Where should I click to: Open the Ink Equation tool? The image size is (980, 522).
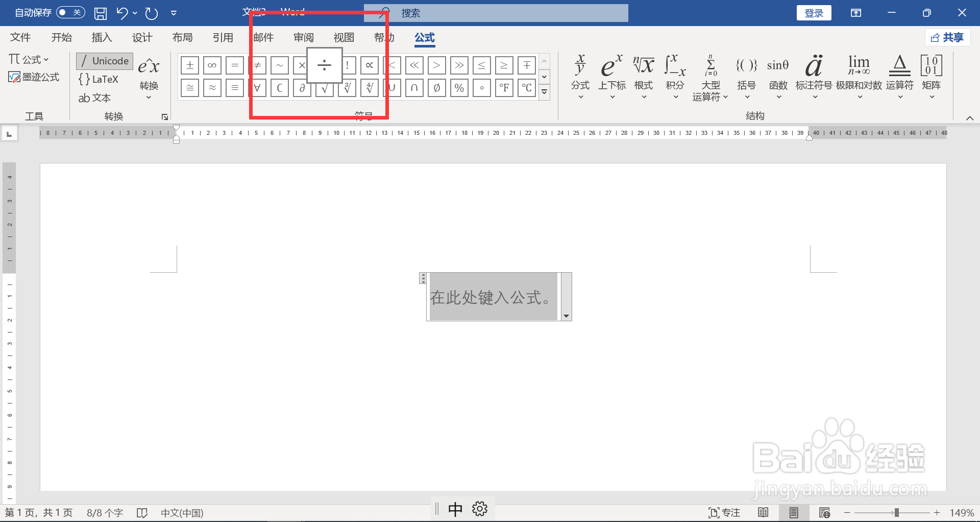coord(34,77)
